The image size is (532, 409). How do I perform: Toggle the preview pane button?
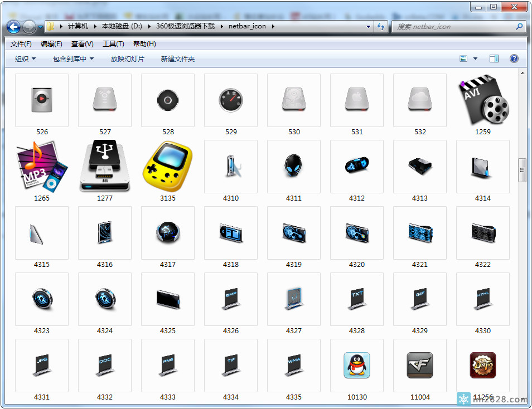494,59
